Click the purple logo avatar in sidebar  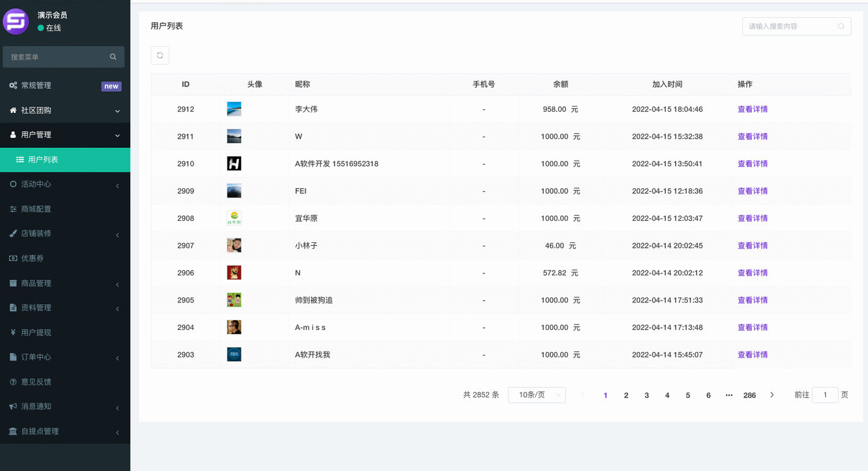pyautogui.click(x=16, y=21)
